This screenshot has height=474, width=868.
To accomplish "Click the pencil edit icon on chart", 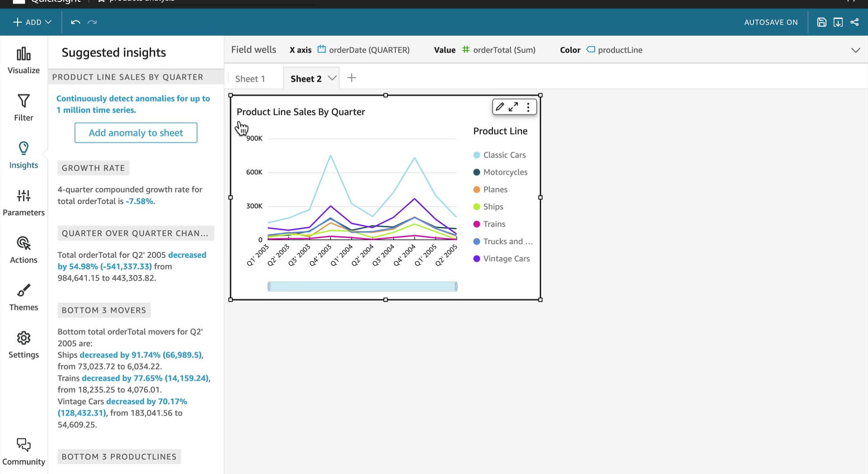I will click(x=500, y=107).
